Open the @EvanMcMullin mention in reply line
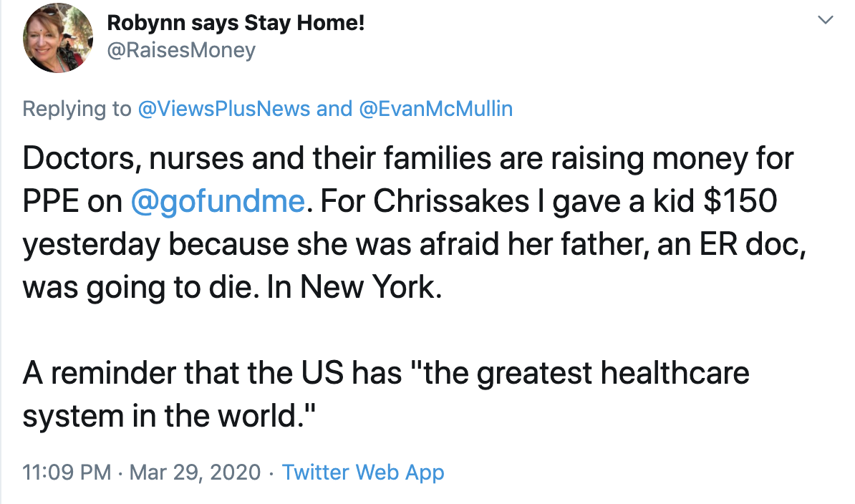 click(435, 109)
